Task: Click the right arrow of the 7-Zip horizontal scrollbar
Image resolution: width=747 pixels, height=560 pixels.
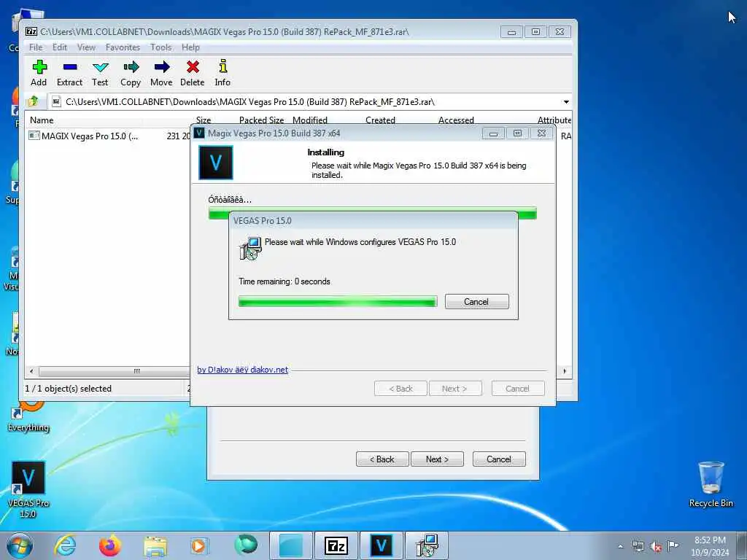Action: tap(565, 371)
